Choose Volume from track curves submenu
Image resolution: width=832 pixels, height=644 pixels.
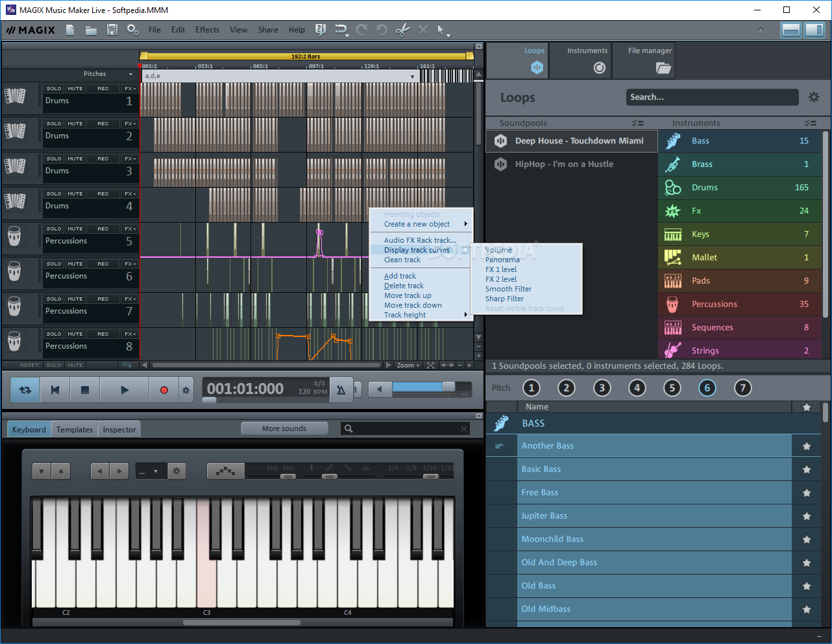(x=498, y=250)
